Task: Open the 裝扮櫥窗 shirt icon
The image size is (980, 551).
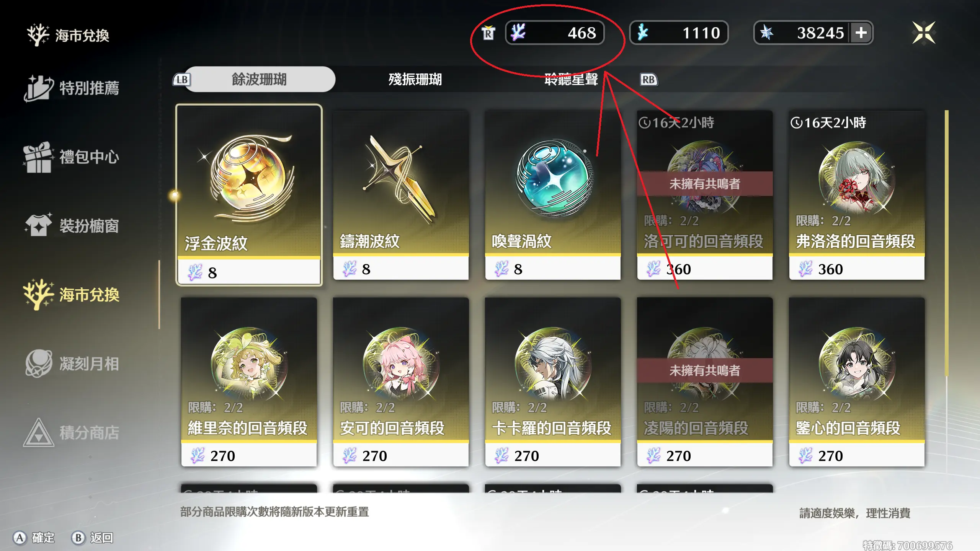Action: (x=38, y=225)
